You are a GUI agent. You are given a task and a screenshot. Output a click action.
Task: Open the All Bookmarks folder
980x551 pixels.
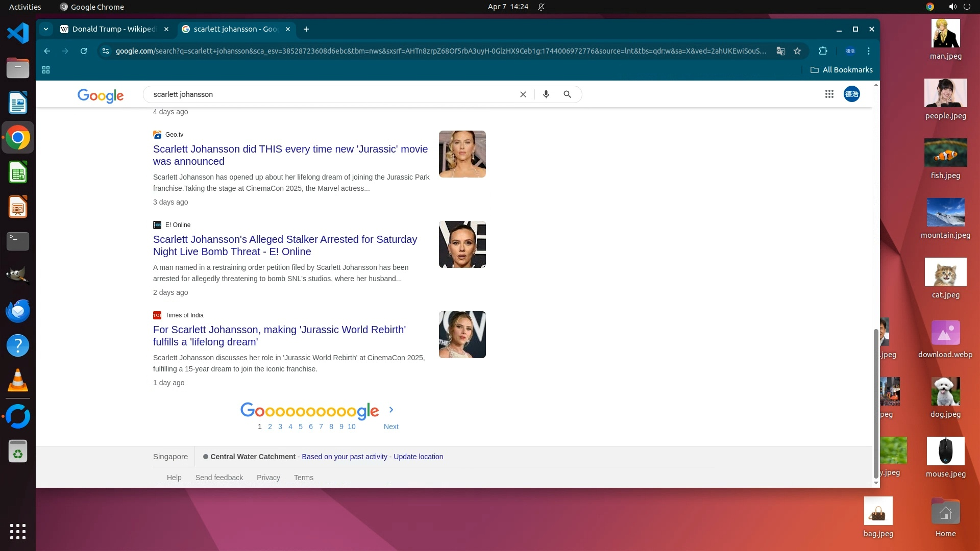841,70
